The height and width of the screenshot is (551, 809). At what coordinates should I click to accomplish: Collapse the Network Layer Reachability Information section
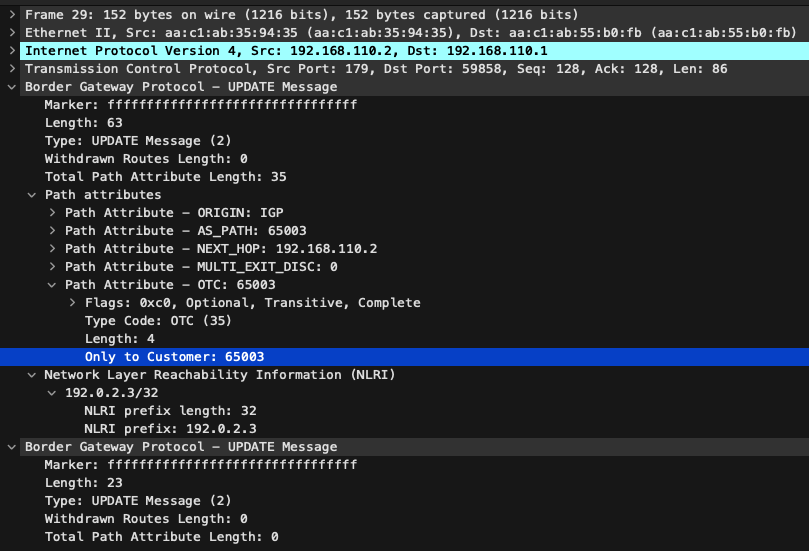click(32, 375)
